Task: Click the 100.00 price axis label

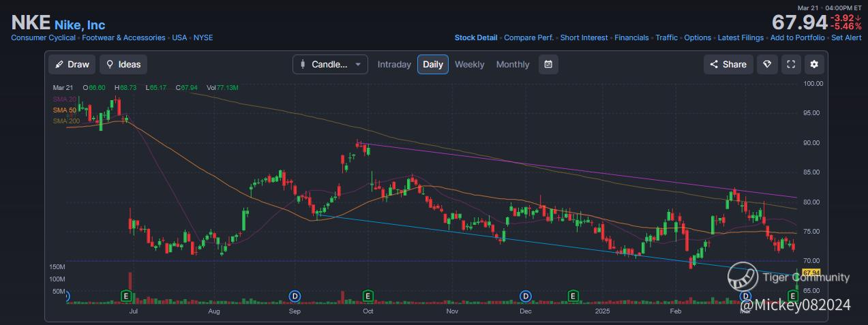Action: coord(813,84)
